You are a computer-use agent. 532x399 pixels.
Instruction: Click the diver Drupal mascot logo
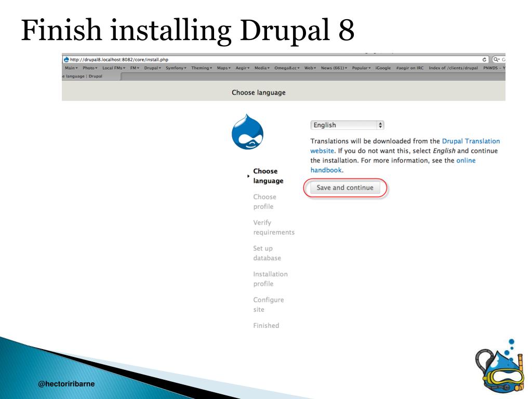point(500,367)
